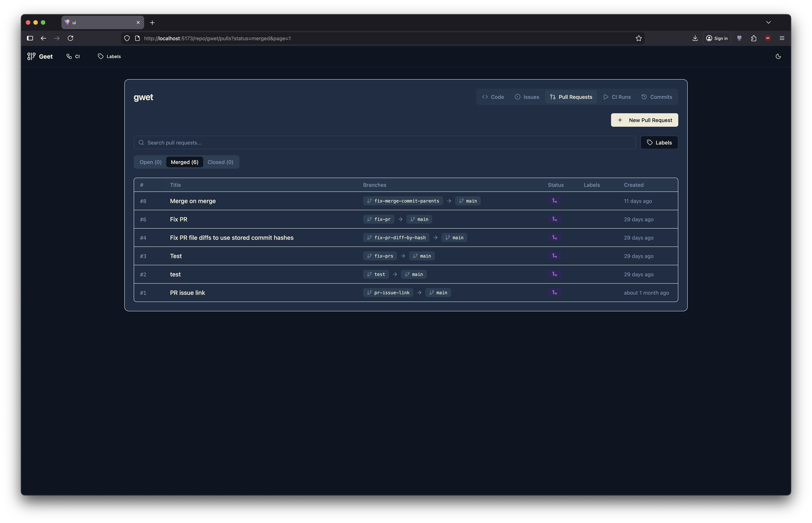Bookmark this page with star icon
Image resolution: width=812 pixels, height=523 pixels.
(x=638, y=38)
